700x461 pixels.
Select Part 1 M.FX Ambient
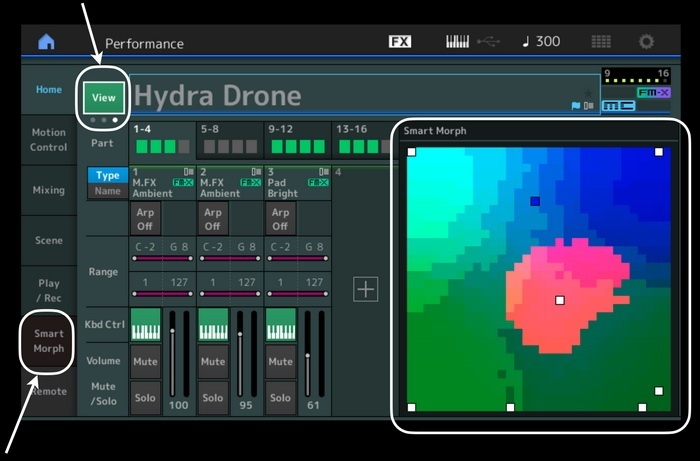[162, 183]
